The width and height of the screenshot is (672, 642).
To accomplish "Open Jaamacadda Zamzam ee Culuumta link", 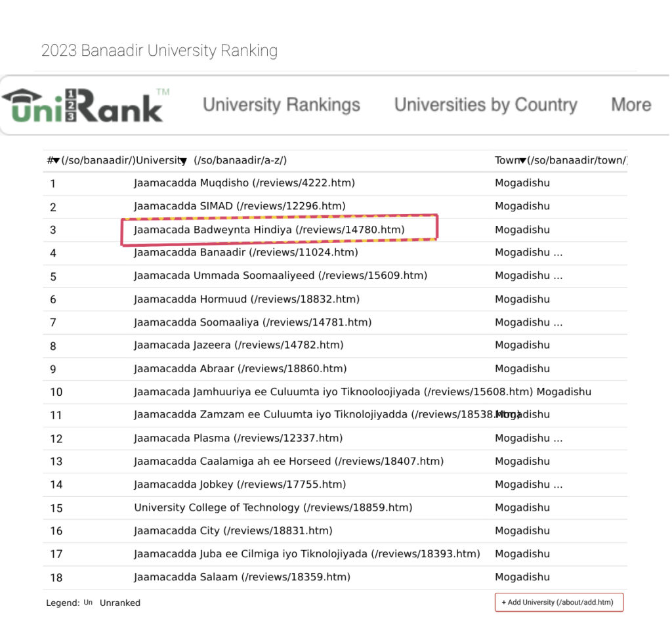I will tap(327, 414).
